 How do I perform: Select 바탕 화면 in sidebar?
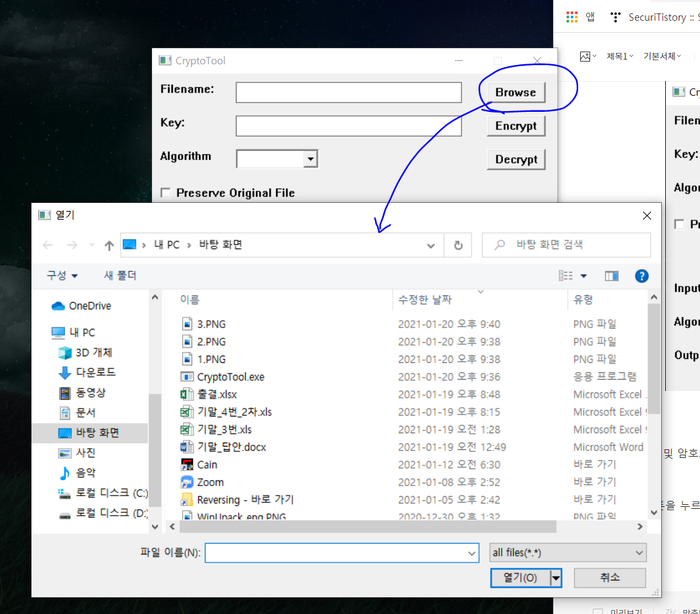click(90, 433)
